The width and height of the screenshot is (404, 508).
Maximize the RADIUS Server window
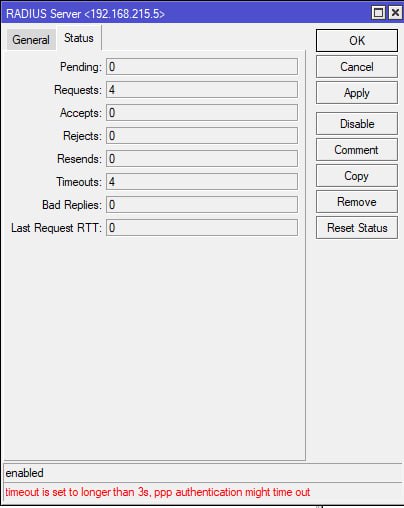click(x=378, y=13)
